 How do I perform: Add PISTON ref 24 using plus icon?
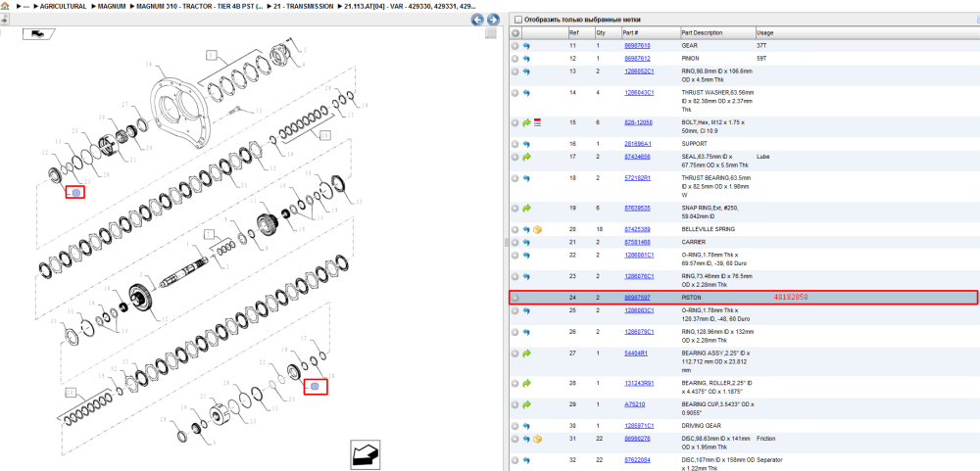point(515,298)
